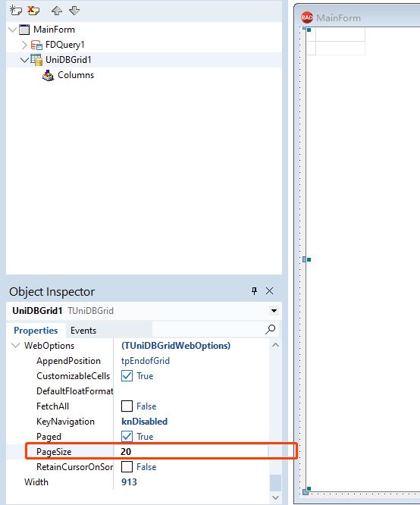
Task: Switch to the Events tab
Action: click(83, 331)
